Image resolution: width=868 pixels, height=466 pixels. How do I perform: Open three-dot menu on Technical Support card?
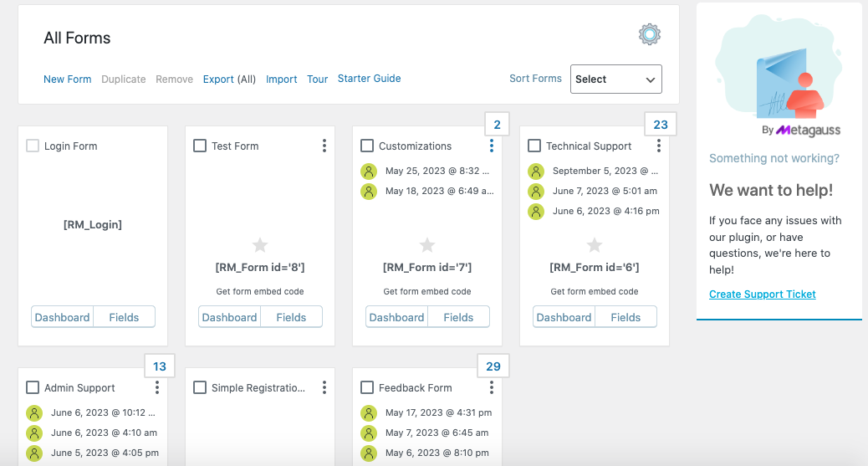[659, 146]
